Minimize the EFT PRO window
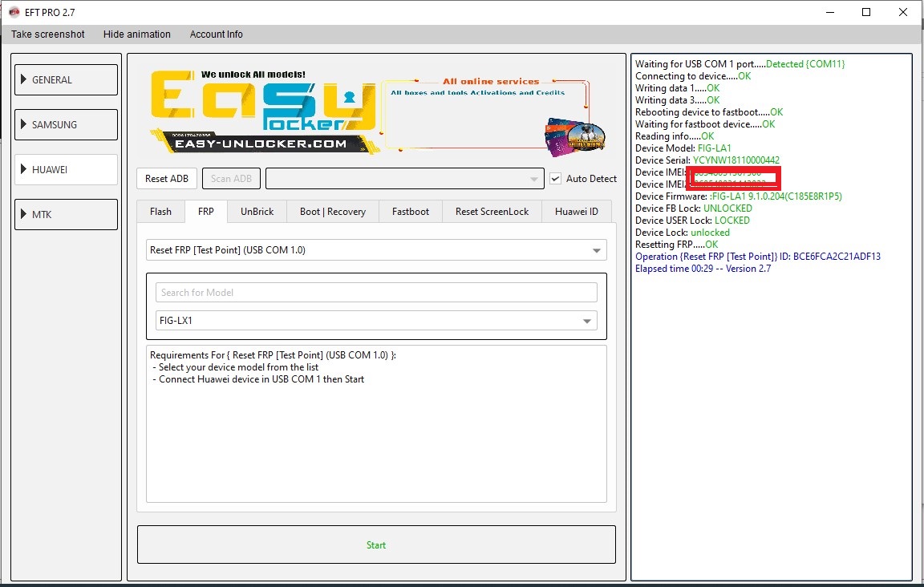Viewport: 924px width, 587px height. [830, 12]
